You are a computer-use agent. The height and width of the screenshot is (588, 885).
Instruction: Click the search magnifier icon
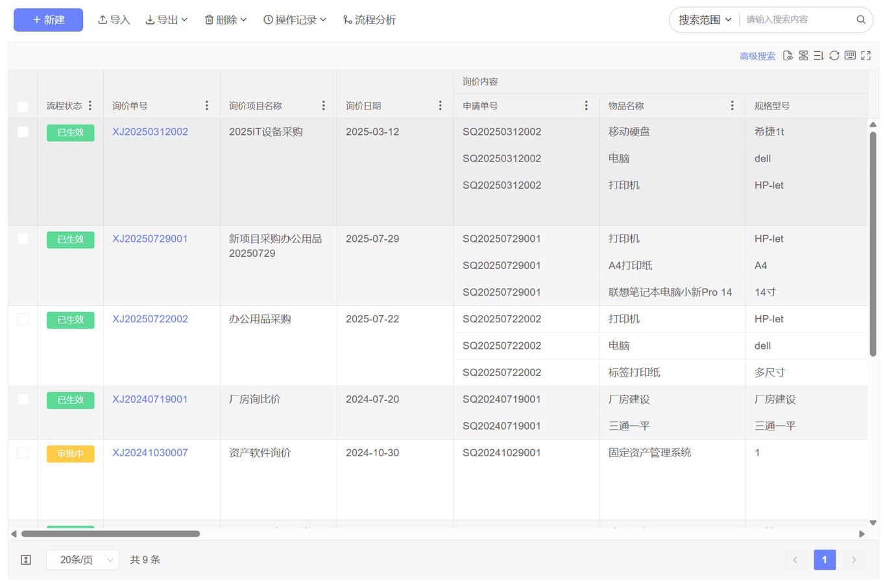tap(860, 19)
